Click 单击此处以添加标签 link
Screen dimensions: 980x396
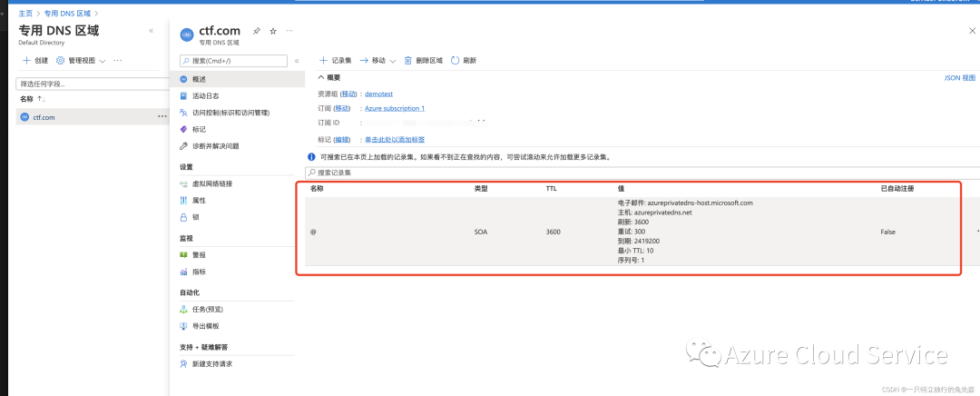point(395,139)
